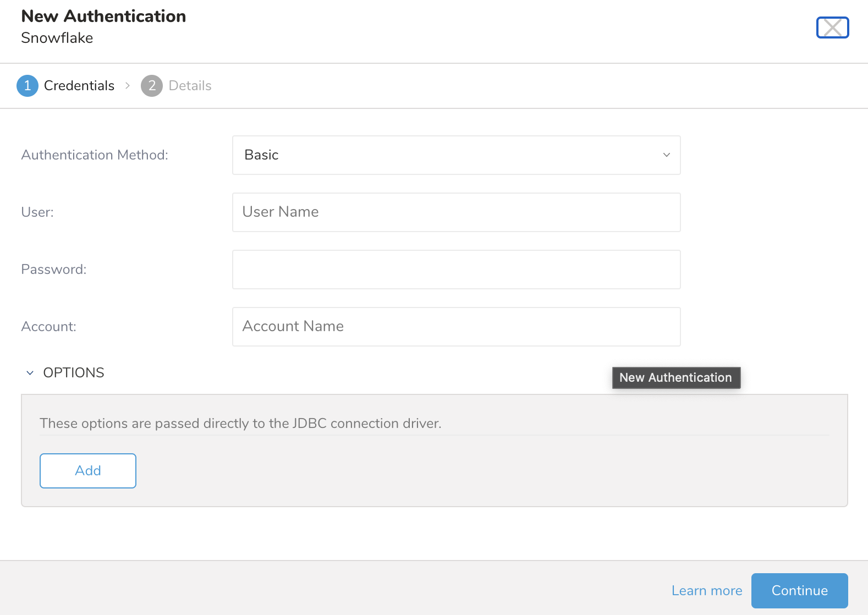This screenshot has height=615, width=868.
Task: Open the Learn more link
Action: point(707,590)
